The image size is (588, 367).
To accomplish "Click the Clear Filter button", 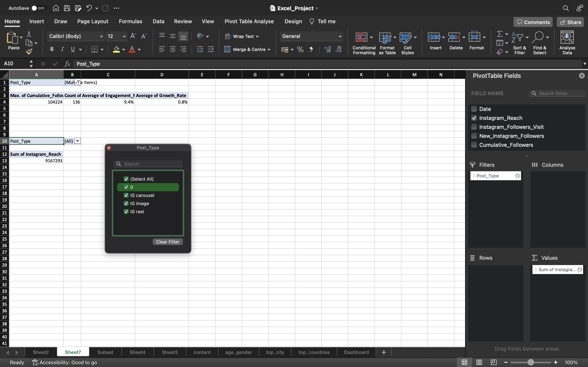I will click(168, 242).
